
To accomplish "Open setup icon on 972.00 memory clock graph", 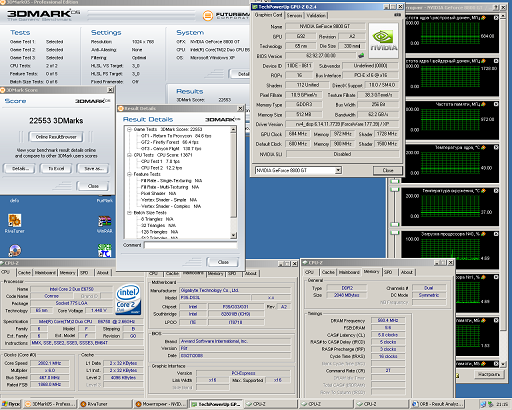I will coord(484,104).
